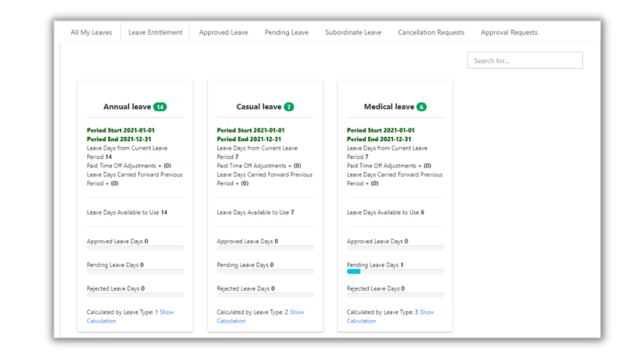Switch to the Approved Leave tab
The width and height of the screenshot is (644, 358).
tap(223, 32)
